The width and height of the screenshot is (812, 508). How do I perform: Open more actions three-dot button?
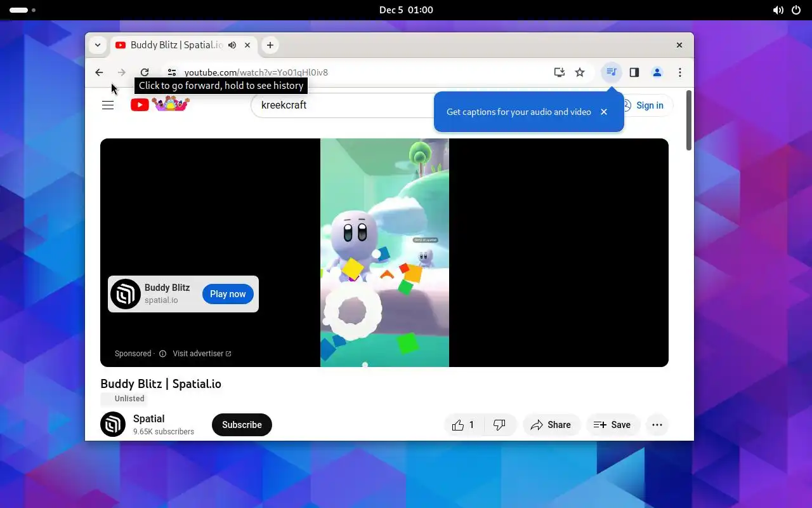coord(657,425)
